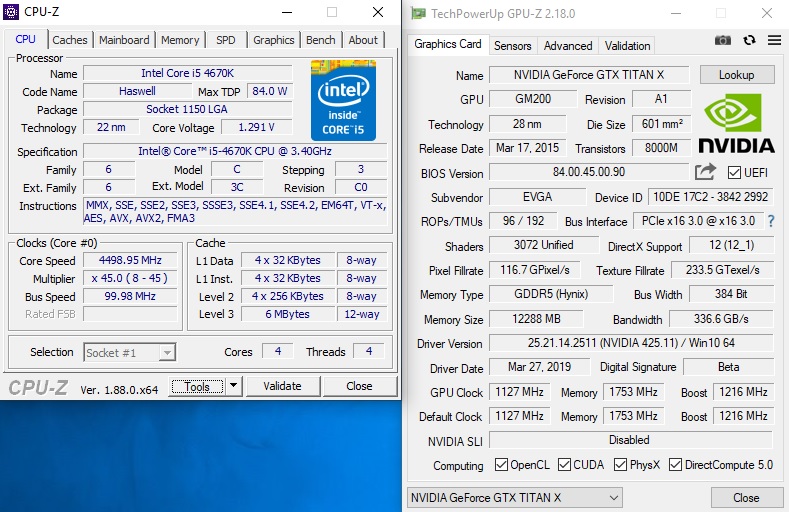Click the BIOS Version field 84.00.45.00.90
The image size is (789, 512).
(x=589, y=172)
